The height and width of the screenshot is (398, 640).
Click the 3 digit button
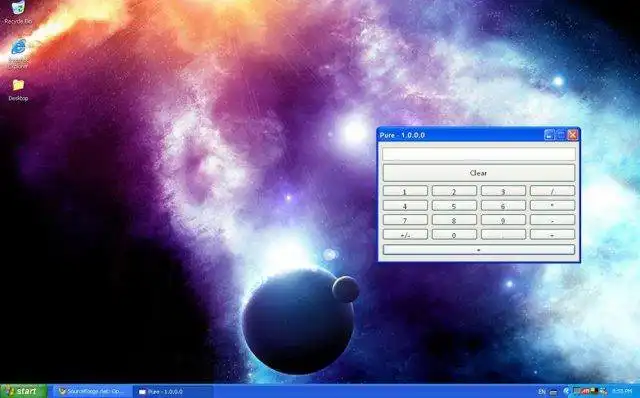[x=503, y=191]
